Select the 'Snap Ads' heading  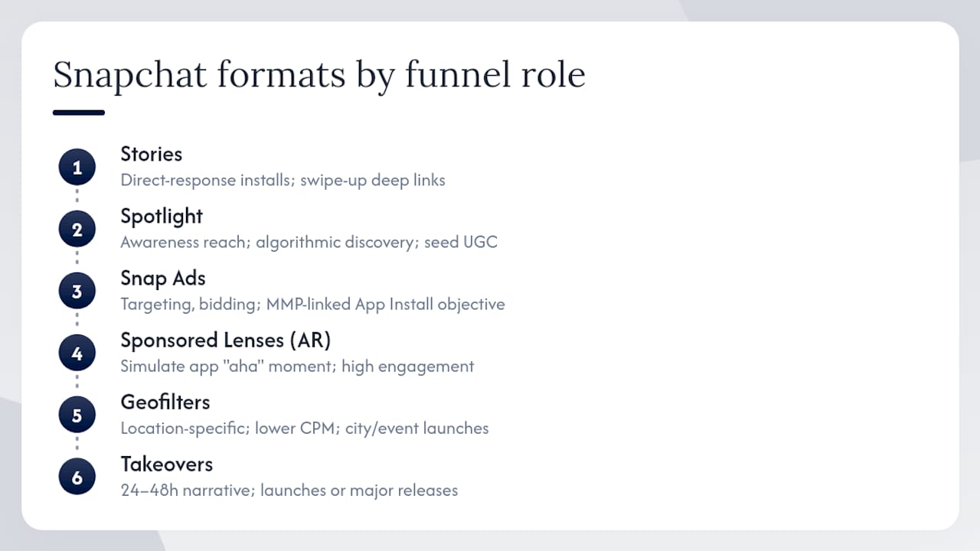pyautogui.click(x=163, y=279)
